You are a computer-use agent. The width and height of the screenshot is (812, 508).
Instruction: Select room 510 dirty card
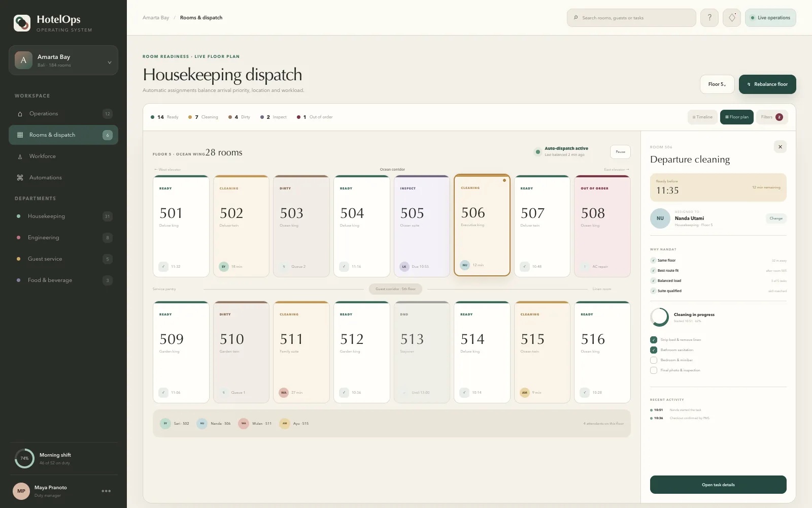[x=241, y=352]
